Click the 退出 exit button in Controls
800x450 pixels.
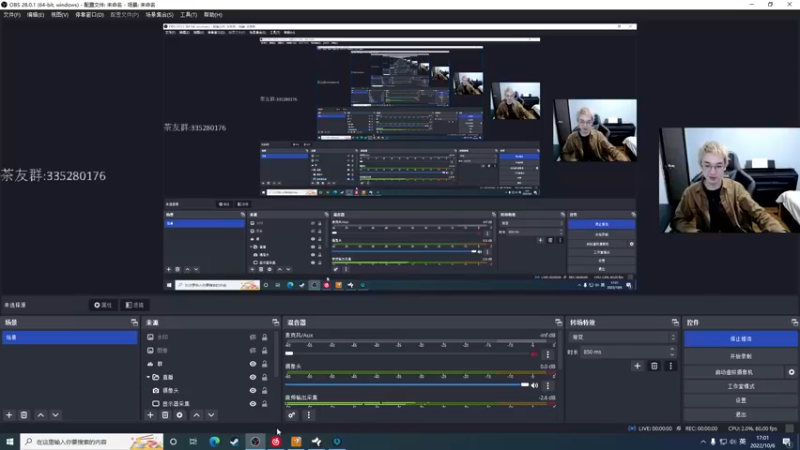pyautogui.click(x=740, y=415)
